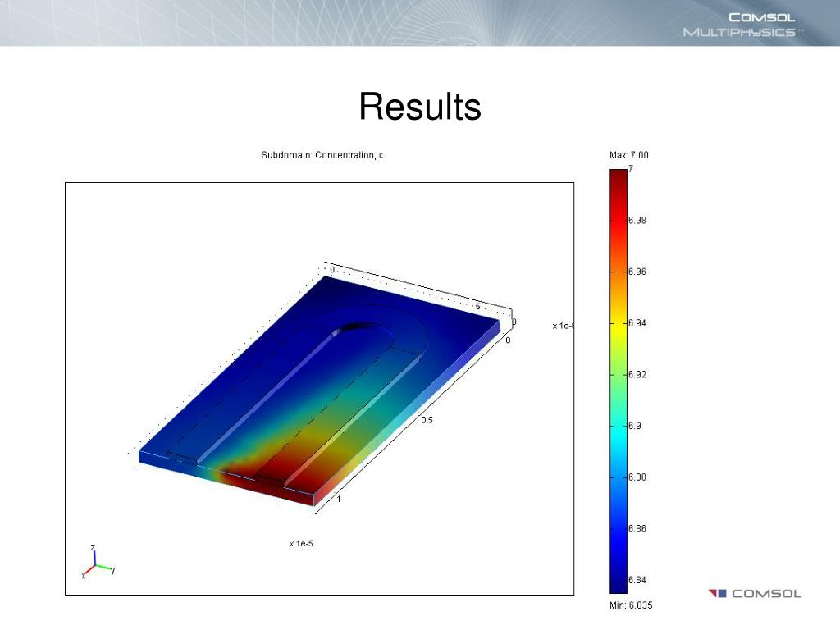840x630 pixels.
Task: Click the 6.94 color scale tick label
Action: click(637, 323)
